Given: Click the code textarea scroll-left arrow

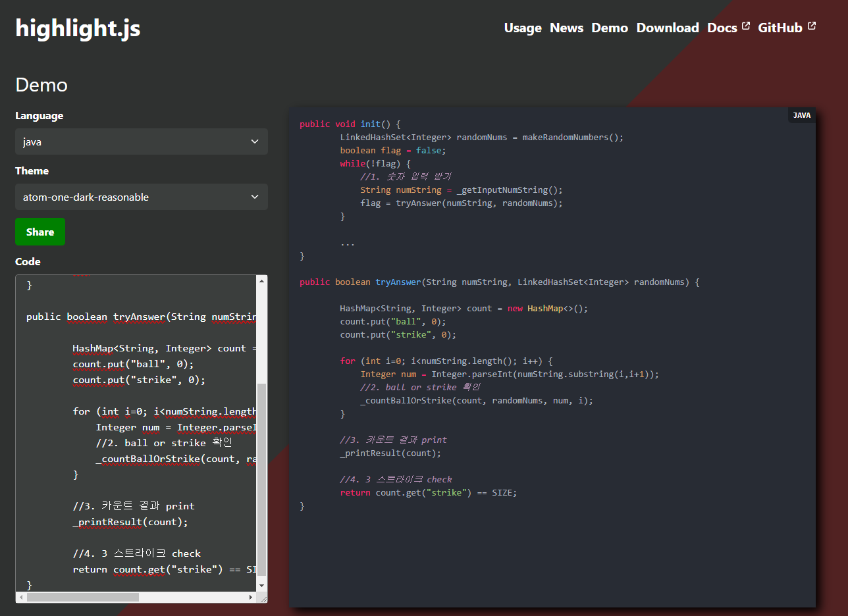Looking at the screenshot, I should 22,597.
